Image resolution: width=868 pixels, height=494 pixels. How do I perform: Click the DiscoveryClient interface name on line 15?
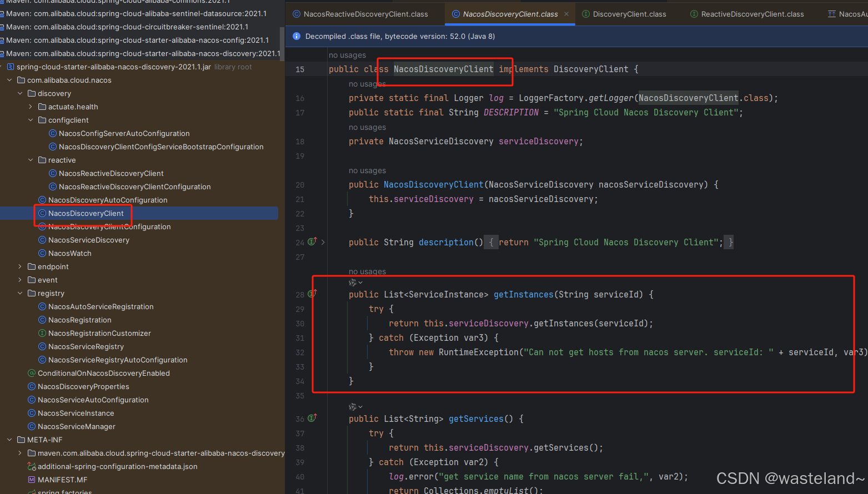click(x=591, y=69)
